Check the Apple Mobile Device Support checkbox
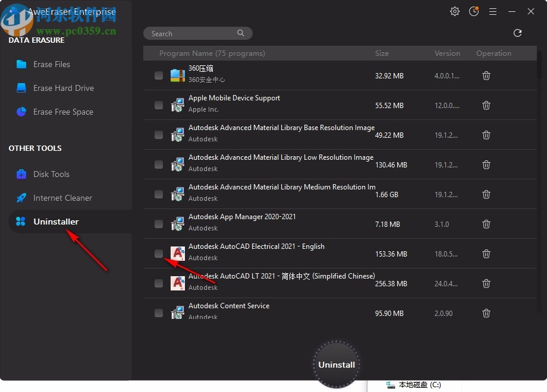 [x=158, y=105]
